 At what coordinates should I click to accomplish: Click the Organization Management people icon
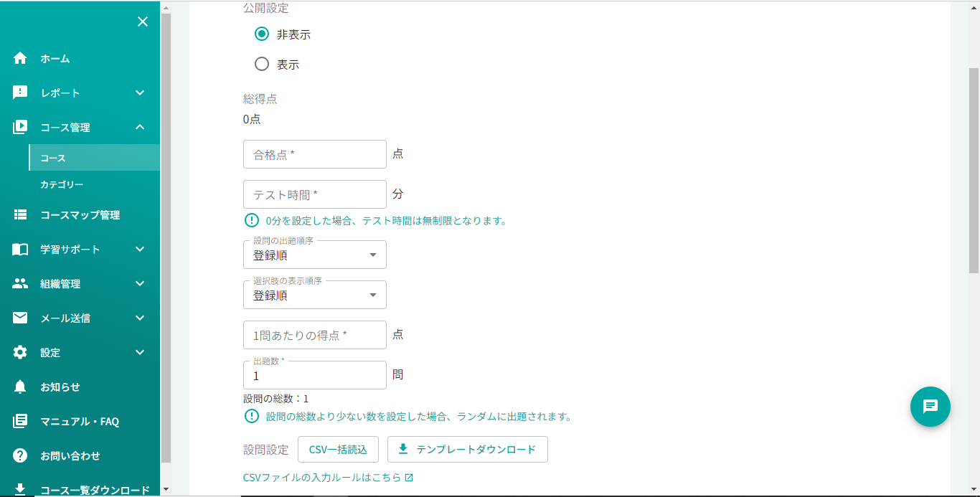point(20,284)
